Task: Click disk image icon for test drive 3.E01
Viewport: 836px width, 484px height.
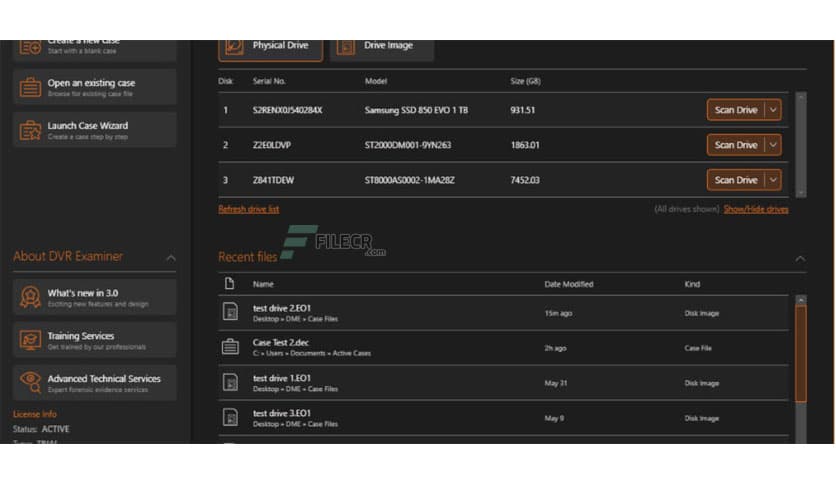Action: coord(230,417)
